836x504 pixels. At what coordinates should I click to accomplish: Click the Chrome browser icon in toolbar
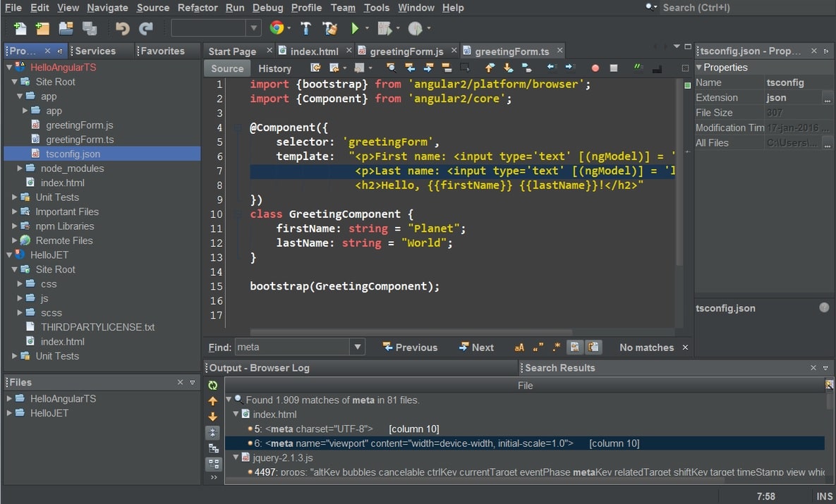point(277,28)
